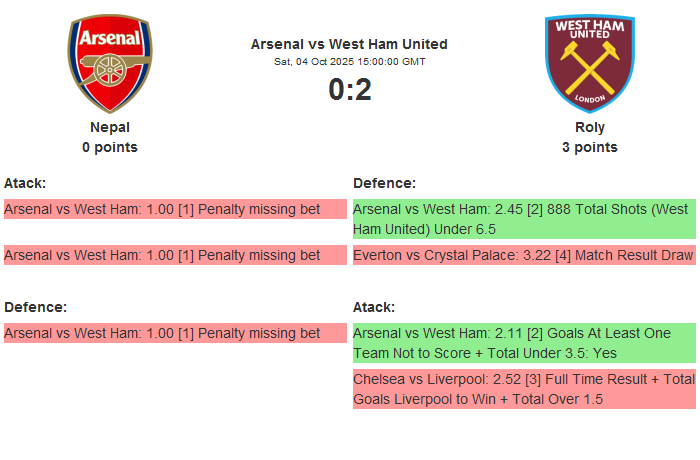Click the Defence heading under Roly
Viewport: 700px width, 460px height.
click(384, 183)
